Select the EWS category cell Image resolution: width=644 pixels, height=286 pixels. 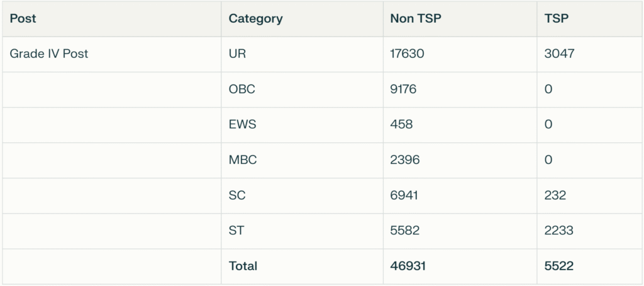click(242, 124)
